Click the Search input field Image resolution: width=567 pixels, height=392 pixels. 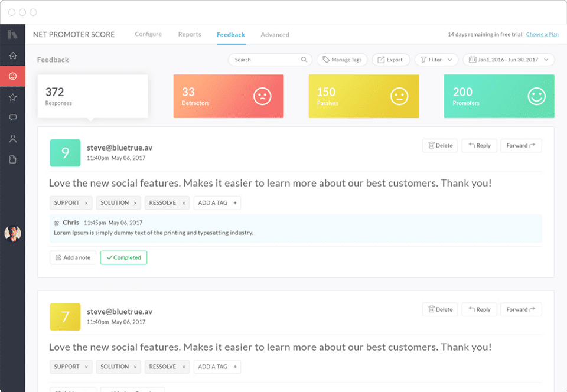[x=266, y=60]
